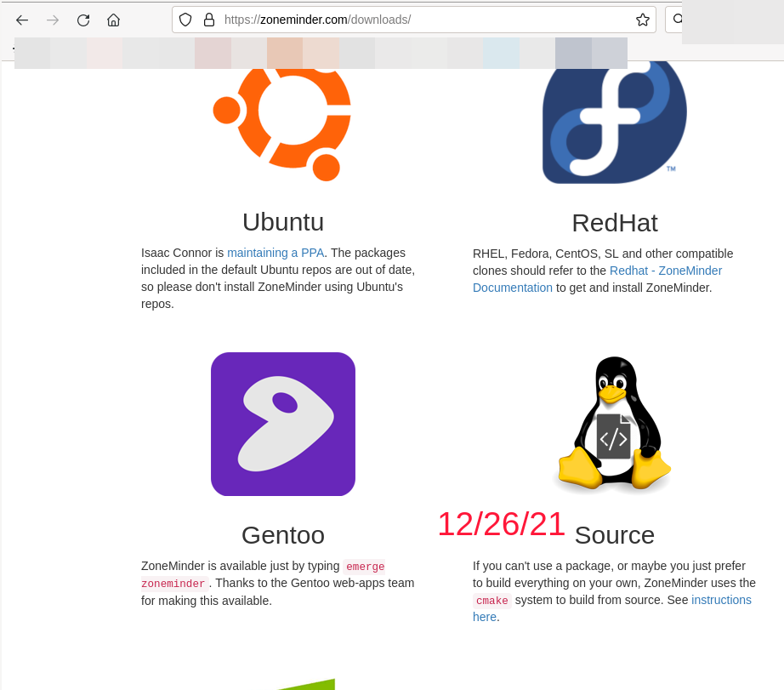
Task: Reload the page with the refresh icon
Action: click(x=82, y=20)
